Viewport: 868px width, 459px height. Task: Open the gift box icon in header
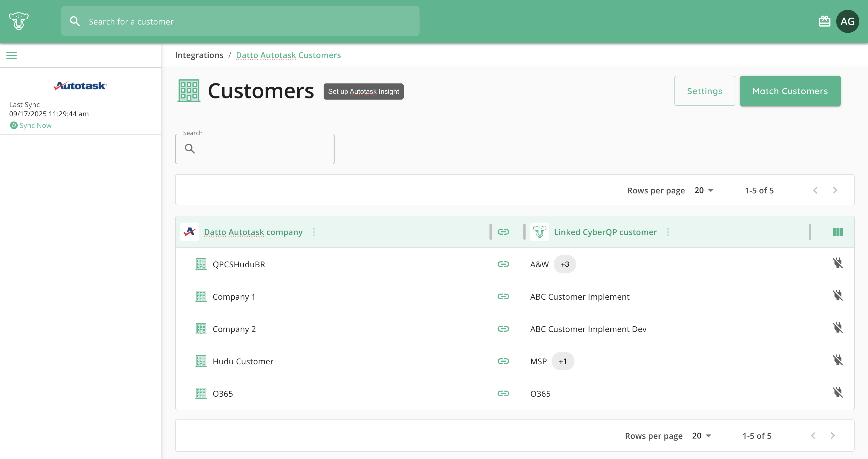[824, 21]
